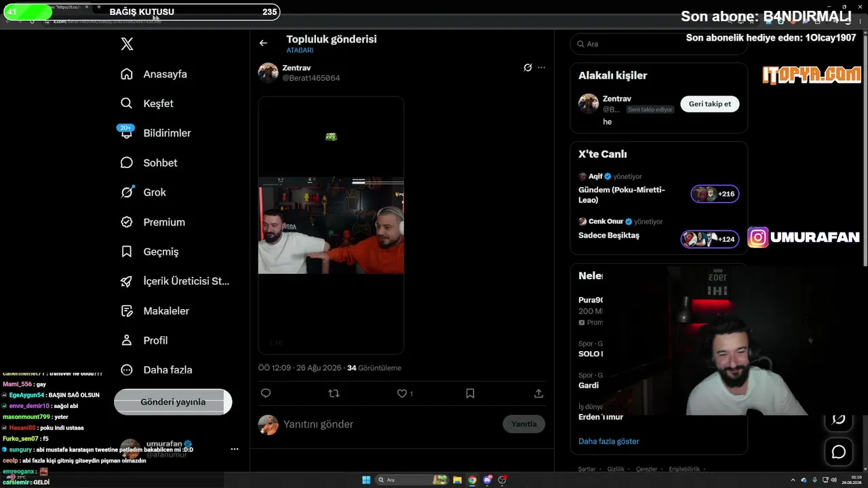Open the Windows Start menu
Screen dimensions: 868x488
(366, 480)
